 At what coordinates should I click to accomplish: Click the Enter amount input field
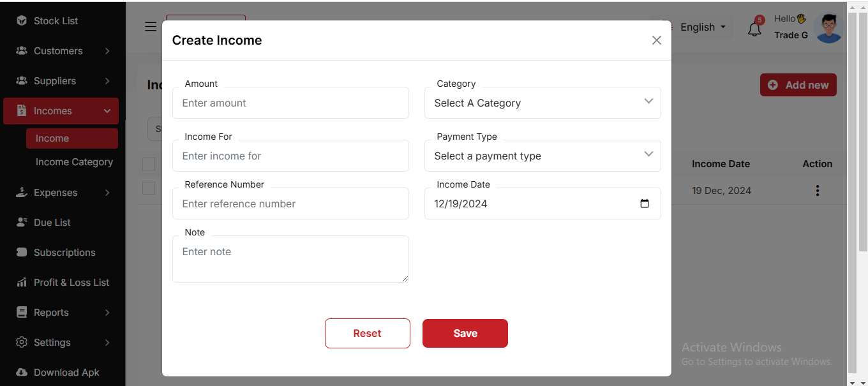(290, 103)
